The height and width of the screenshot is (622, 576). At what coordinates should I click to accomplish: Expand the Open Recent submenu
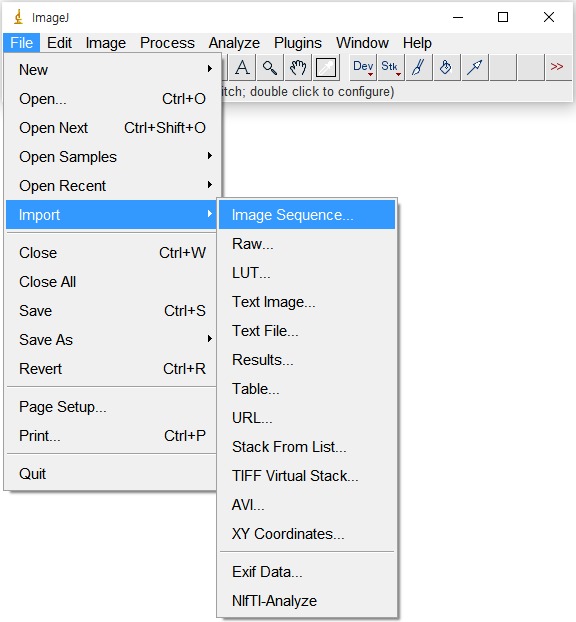click(112, 186)
